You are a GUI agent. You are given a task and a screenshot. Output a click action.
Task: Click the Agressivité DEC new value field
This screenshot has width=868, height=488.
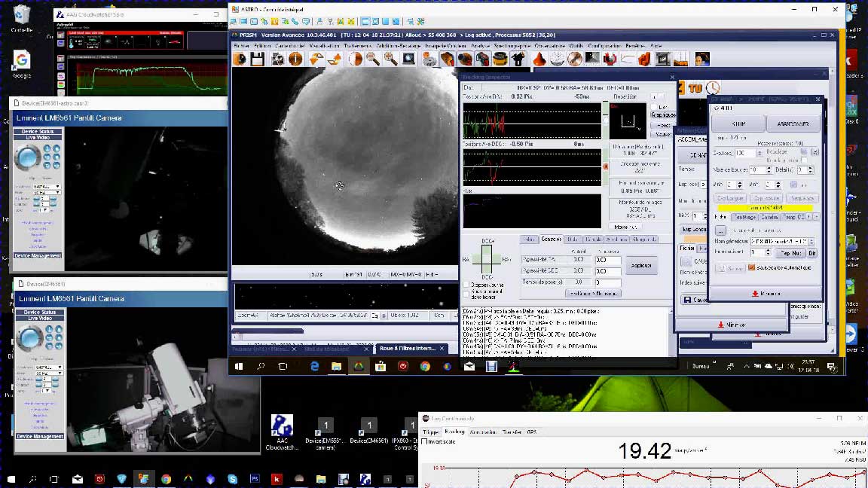coord(607,271)
